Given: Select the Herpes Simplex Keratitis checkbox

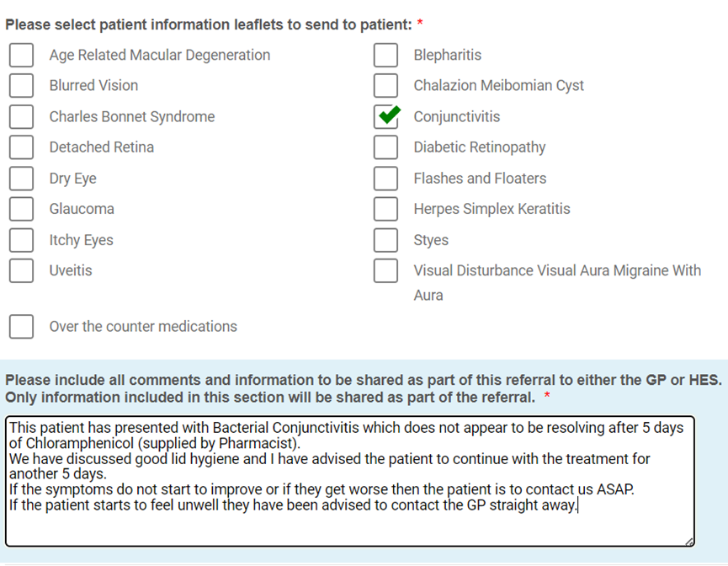Looking at the screenshot, I should click(385, 209).
